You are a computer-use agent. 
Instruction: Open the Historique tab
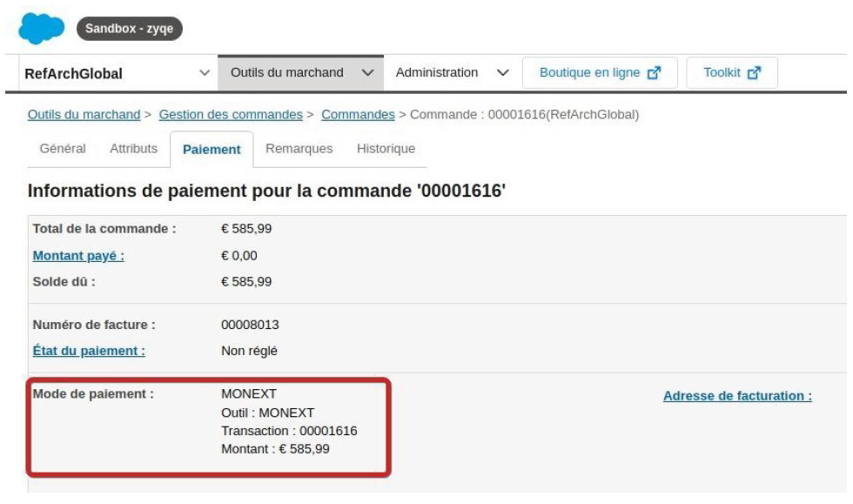(386, 149)
